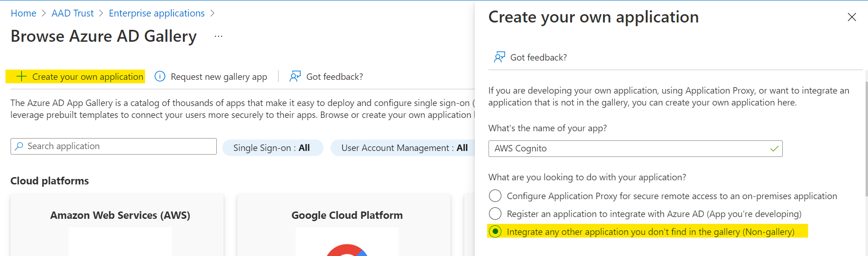Image resolution: width=868 pixels, height=256 pixels.
Task: Click the Create your own application panel heading
Action: [593, 17]
